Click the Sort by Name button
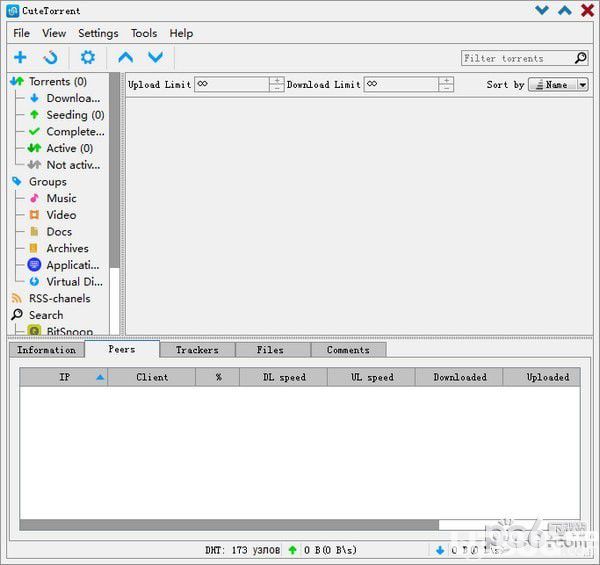Image resolution: width=600 pixels, height=565 pixels. [x=553, y=85]
